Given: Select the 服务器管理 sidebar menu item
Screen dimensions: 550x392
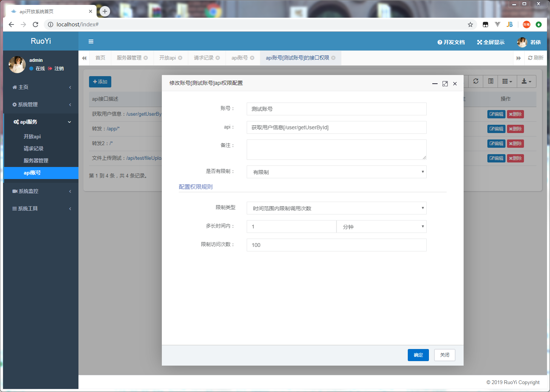Looking at the screenshot, I should 35,160.
